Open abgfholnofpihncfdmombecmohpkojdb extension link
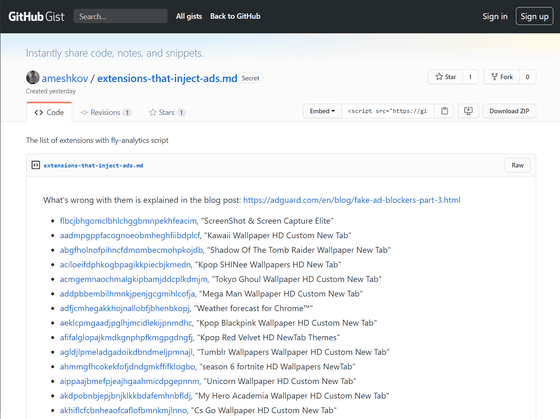560x419 pixels. click(x=131, y=250)
